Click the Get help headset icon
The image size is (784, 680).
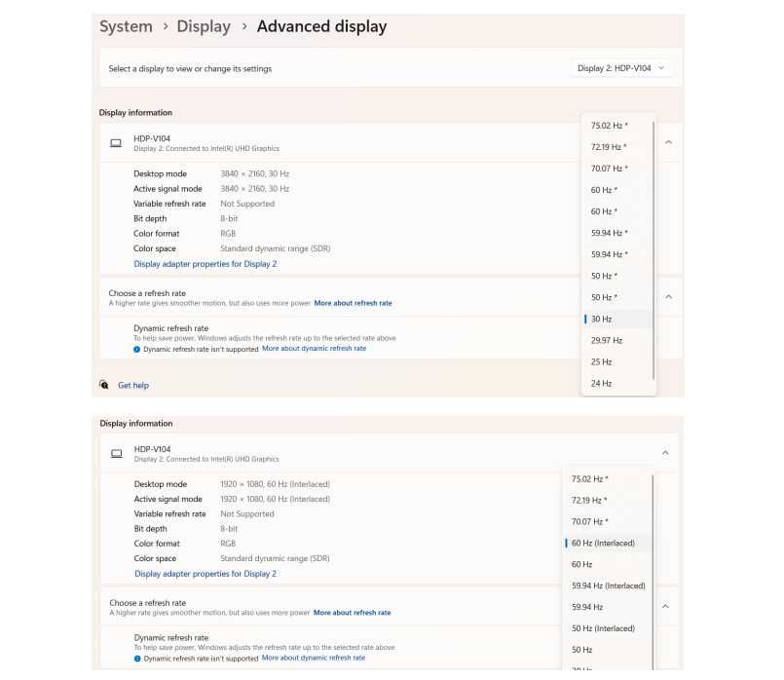click(x=104, y=385)
